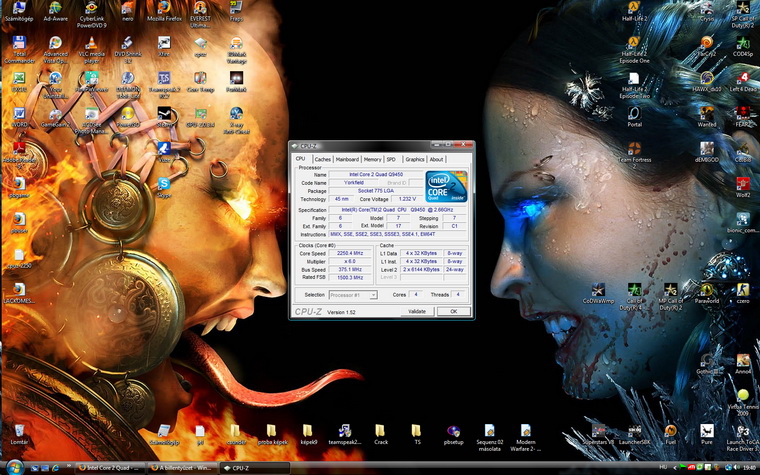Open the Wanted game shortcut
Screen dimensions: 760x475
tap(707, 117)
